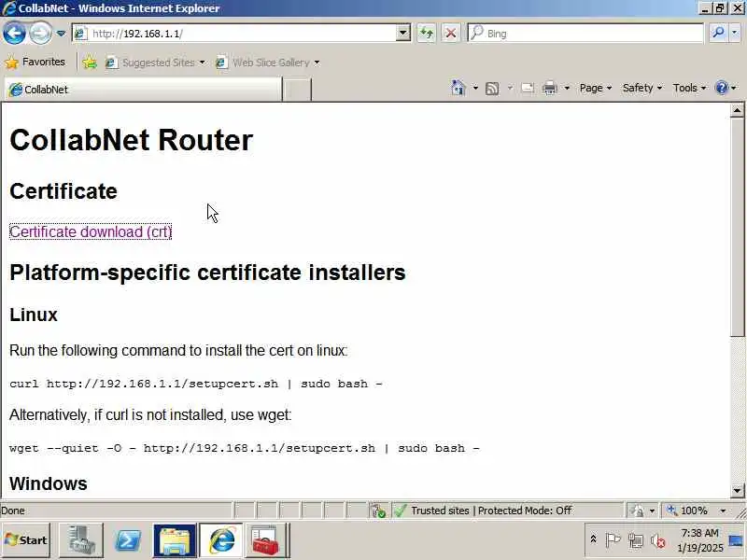The image size is (747, 560).
Task: Expand the zoom level dropdown arrow
Action: (x=723, y=511)
